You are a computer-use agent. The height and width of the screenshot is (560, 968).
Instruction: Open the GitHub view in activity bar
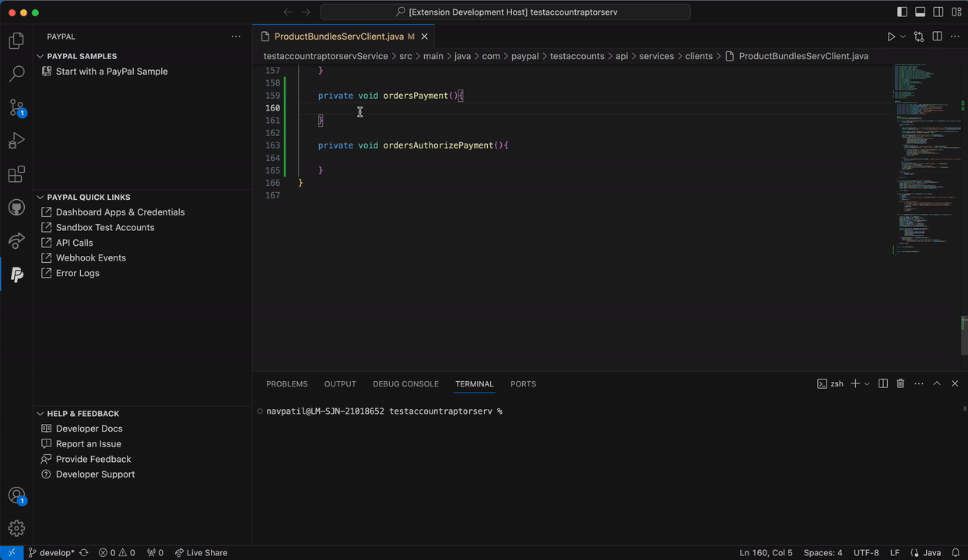tap(16, 208)
